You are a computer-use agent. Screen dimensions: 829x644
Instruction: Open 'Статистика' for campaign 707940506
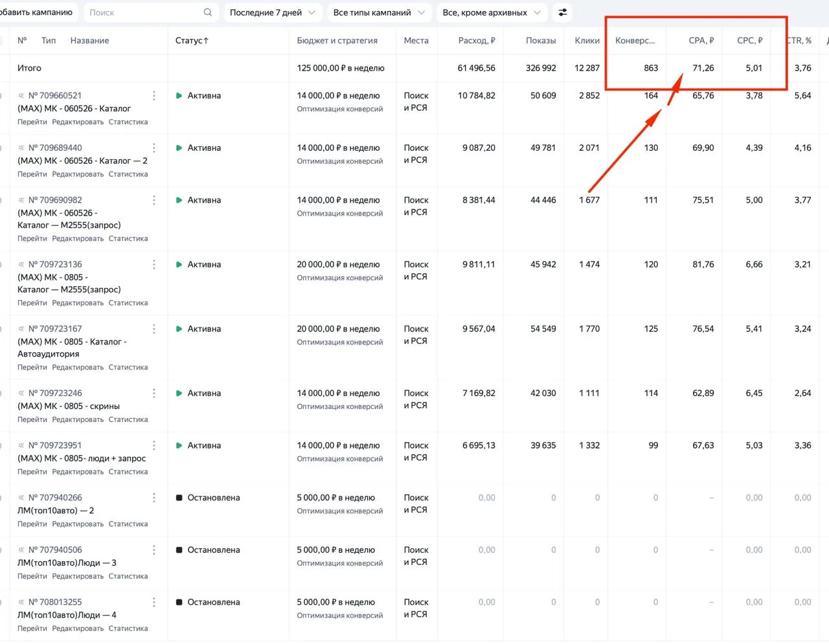click(x=128, y=577)
